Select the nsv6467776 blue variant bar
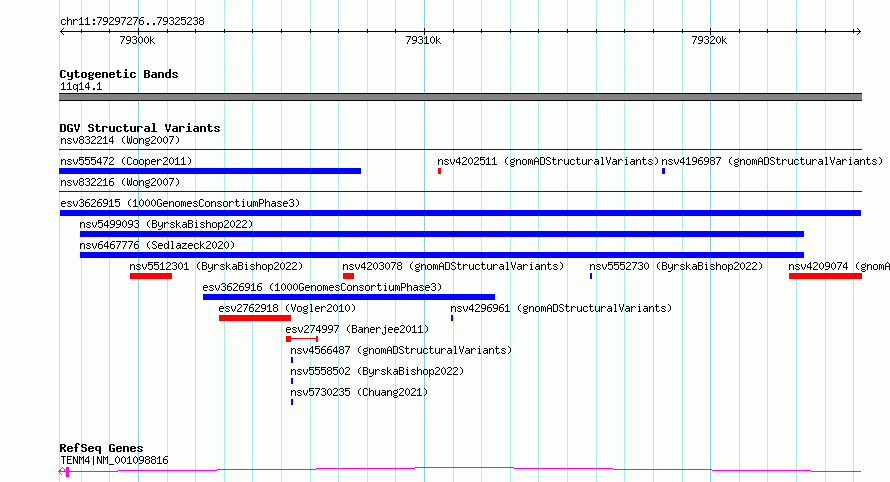Viewport: 890px width, 482px height. tap(442, 255)
